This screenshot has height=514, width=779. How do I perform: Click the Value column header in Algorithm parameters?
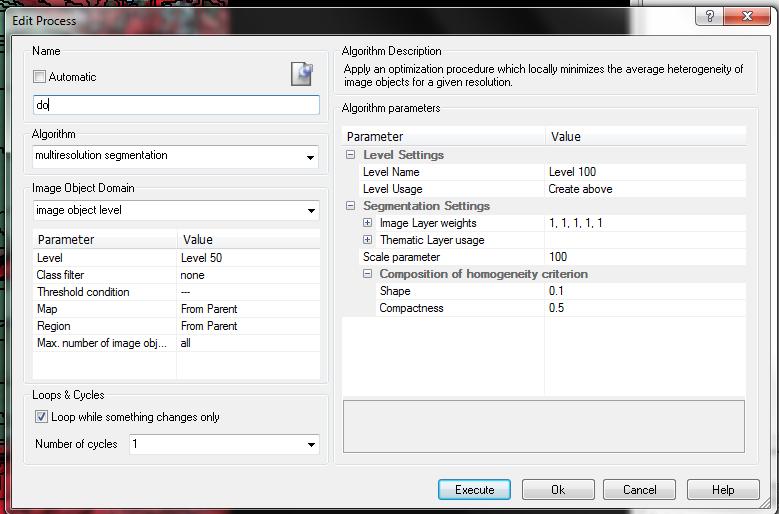[645, 136]
